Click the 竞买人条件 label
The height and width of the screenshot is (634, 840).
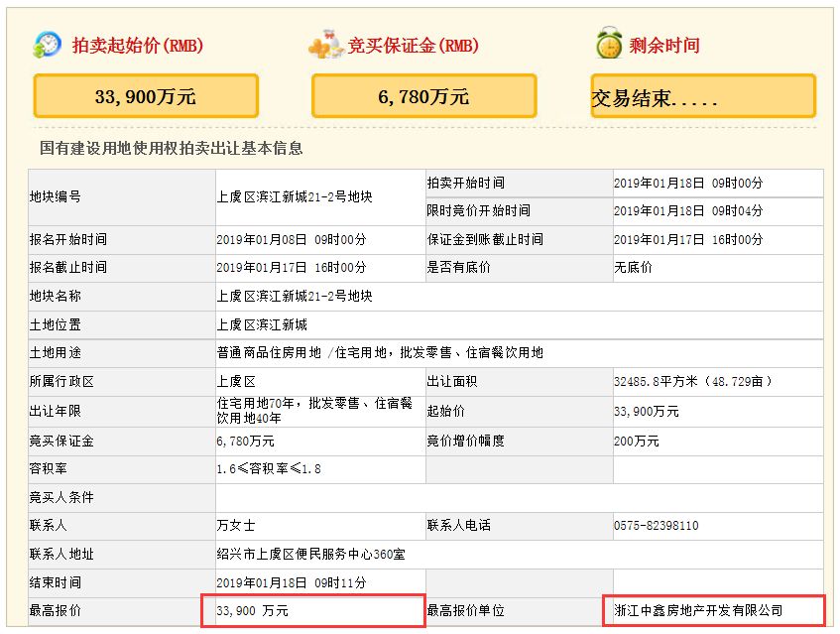pos(61,497)
